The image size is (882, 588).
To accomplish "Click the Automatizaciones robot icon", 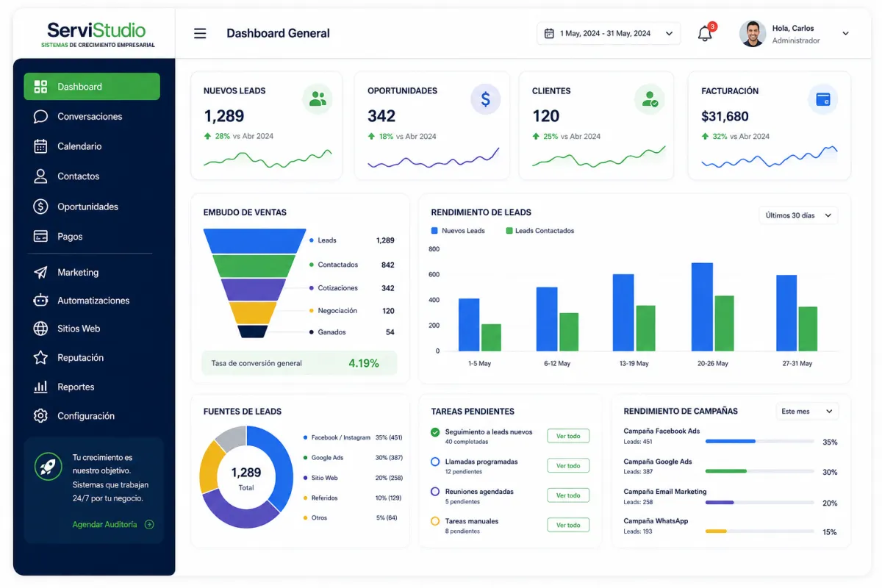I will coord(41,301).
